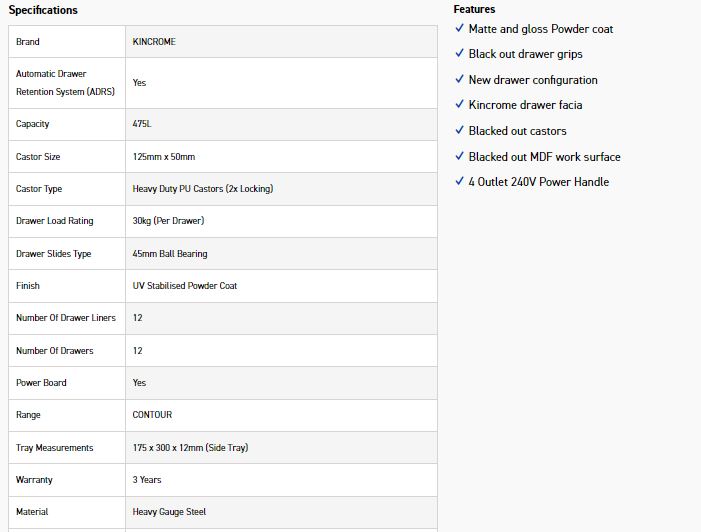Click the Specifications heading
This screenshot has height=532, width=701.
pyautogui.click(x=43, y=10)
